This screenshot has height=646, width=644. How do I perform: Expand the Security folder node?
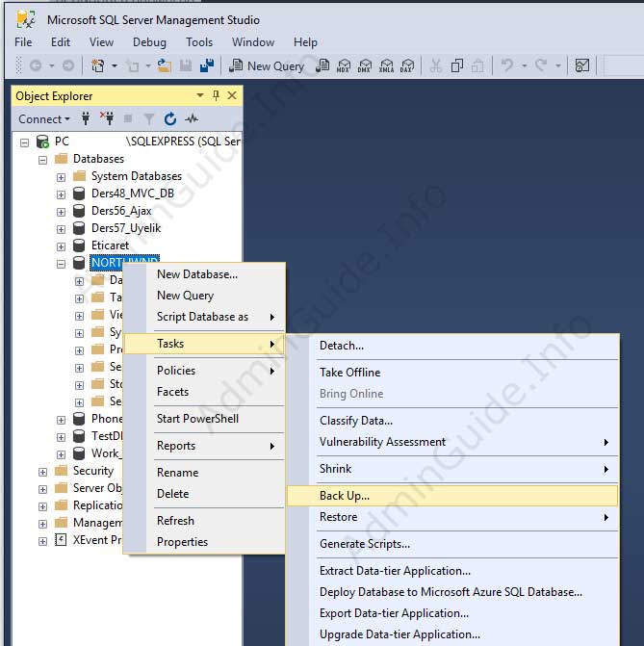[x=43, y=472]
